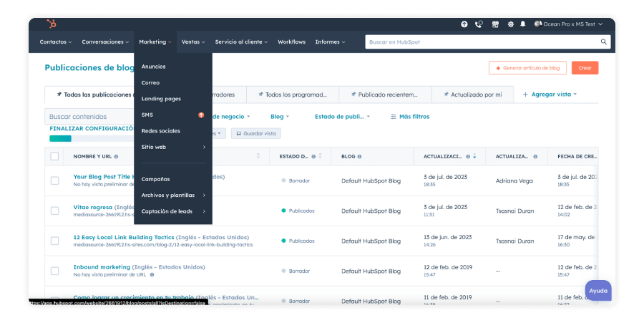Viewport: 644px width, 323px height.
Task: Click the SMS upgrade badge icon
Action: (201, 115)
